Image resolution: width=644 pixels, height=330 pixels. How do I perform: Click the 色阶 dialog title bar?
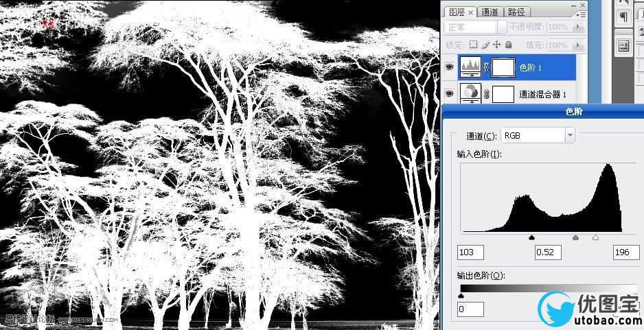543,111
